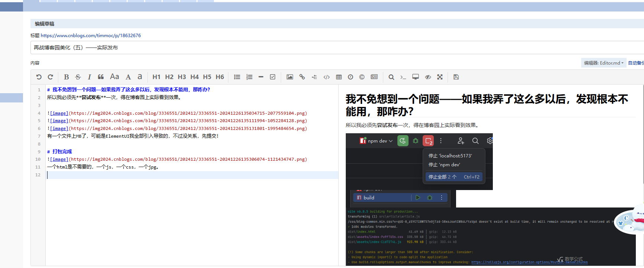
Task: Click the command prompt toolbar icon
Action: coord(403,77)
